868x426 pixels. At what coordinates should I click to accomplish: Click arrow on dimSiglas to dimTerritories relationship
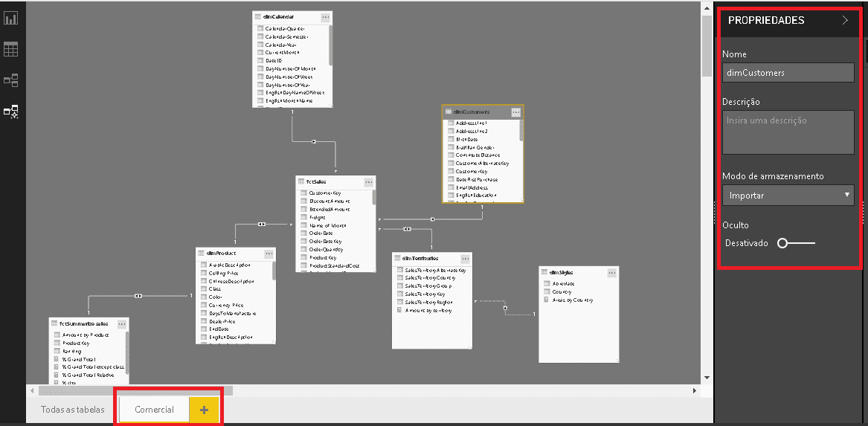click(506, 307)
